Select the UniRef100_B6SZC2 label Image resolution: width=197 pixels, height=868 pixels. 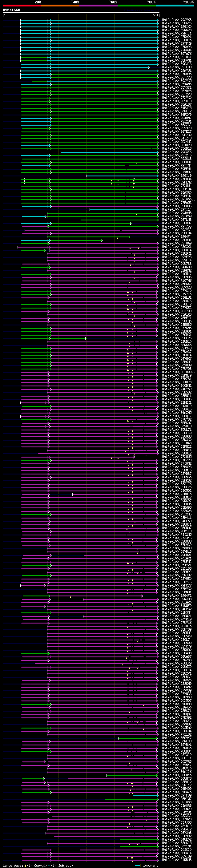[x=177, y=125]
